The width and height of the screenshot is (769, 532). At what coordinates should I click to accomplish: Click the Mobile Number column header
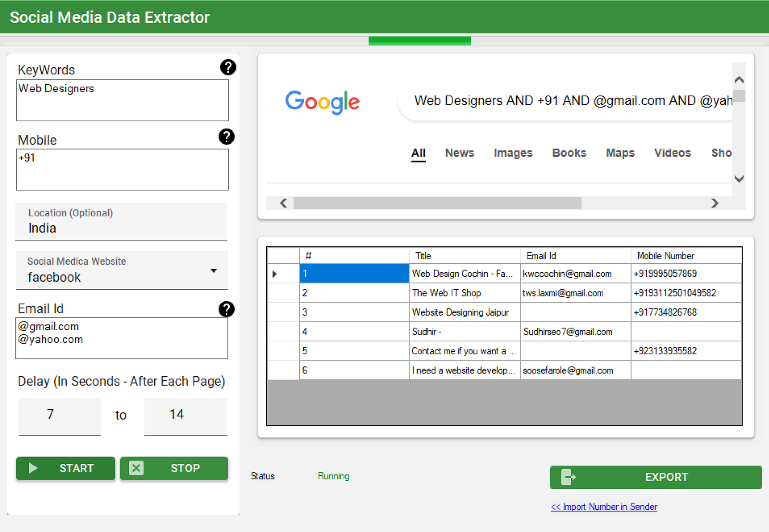pyautogui.click(x=686, y=256)
